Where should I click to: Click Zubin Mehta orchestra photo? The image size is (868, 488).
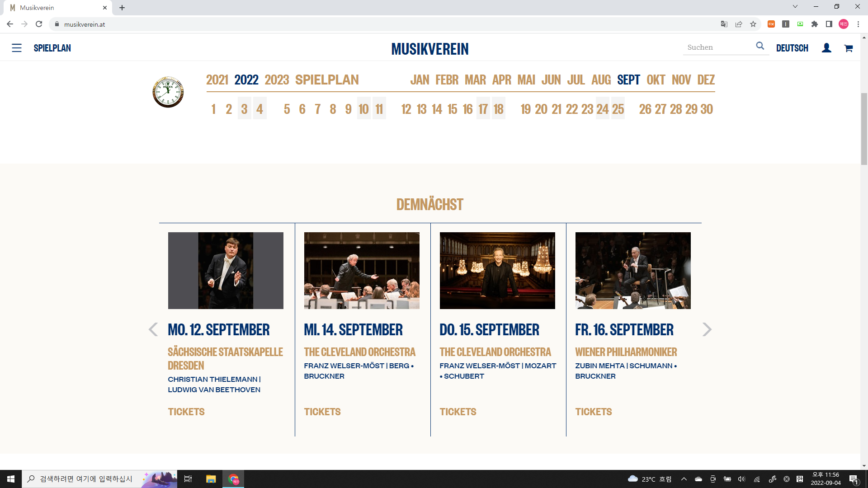[x=633, y=271]
